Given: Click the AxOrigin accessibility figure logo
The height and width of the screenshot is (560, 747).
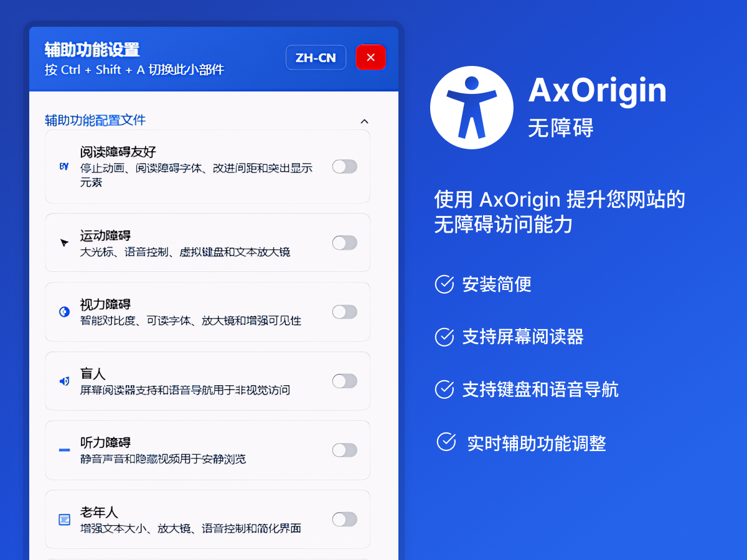Looking at the screenshot, I should coord(472,107).
